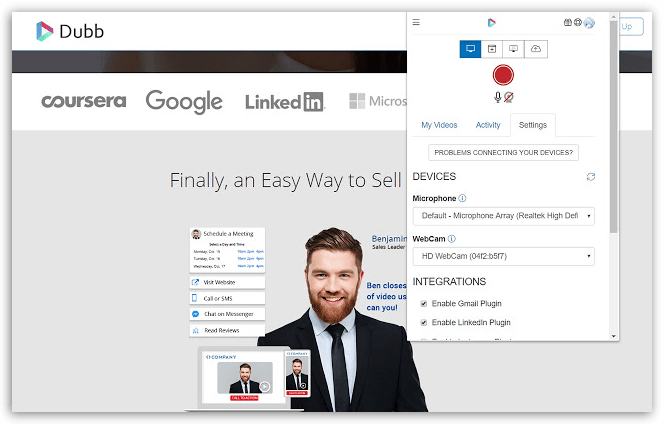Select screen with camera recording mode
The width and height of the screenshot is (664, 424).
(x=513, y=49)
